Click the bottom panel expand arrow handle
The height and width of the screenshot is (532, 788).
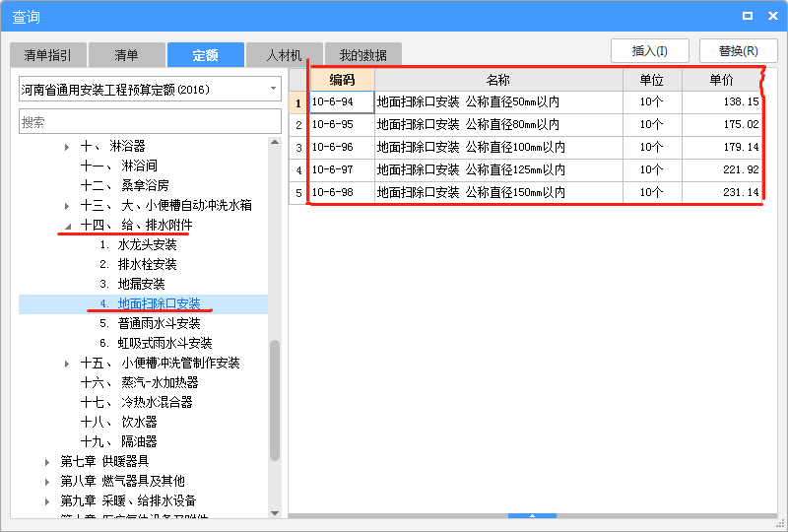point(532,515)
